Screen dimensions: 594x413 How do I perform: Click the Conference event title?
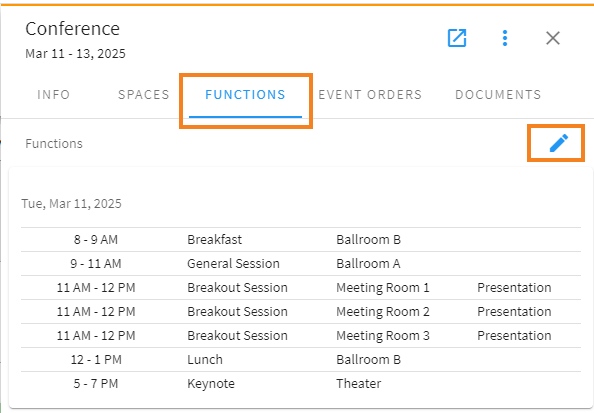pyautogui.click(x=72, y=29)
